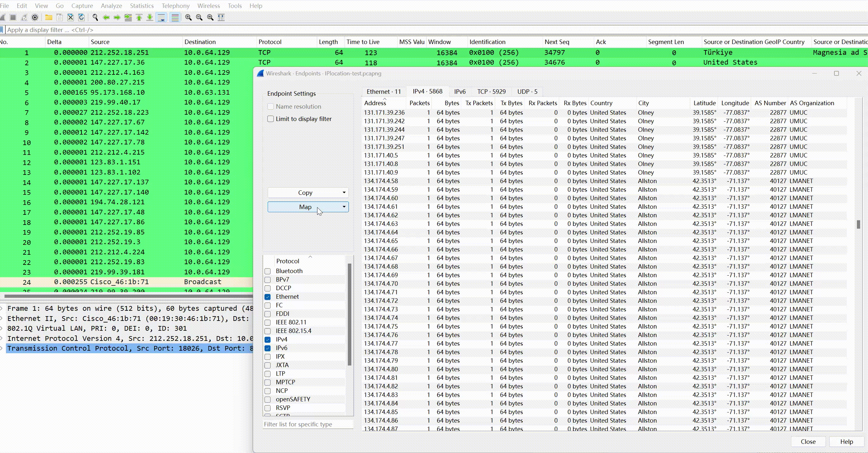Click go to specified packet icon
The height and width of the screenshot is (453, 868).
point(128,17)
